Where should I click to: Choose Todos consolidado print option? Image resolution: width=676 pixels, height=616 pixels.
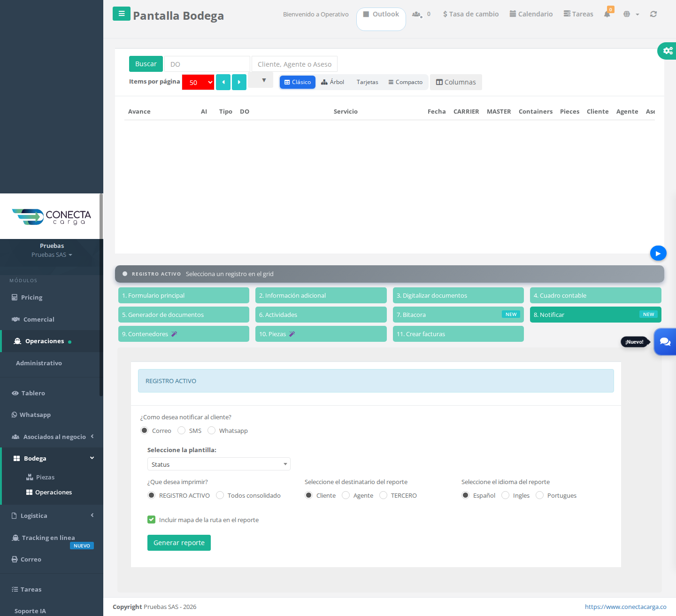[x=220, y=495]
